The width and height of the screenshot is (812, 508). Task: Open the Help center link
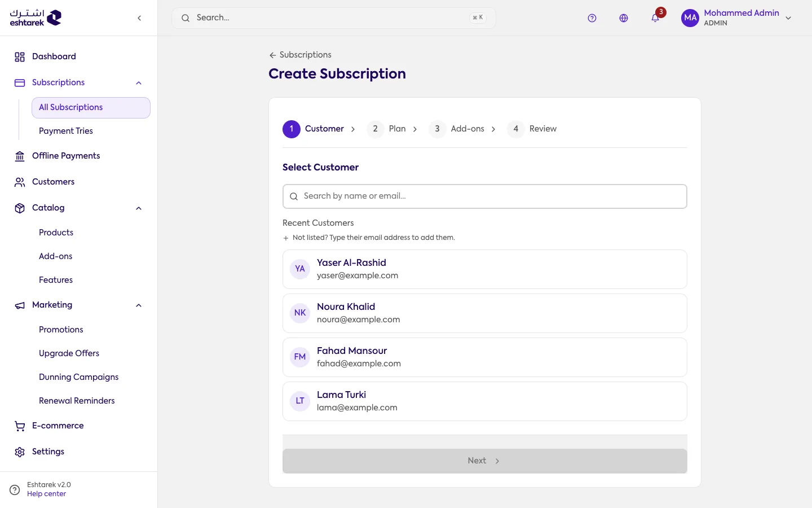click(x=46, y=494)
